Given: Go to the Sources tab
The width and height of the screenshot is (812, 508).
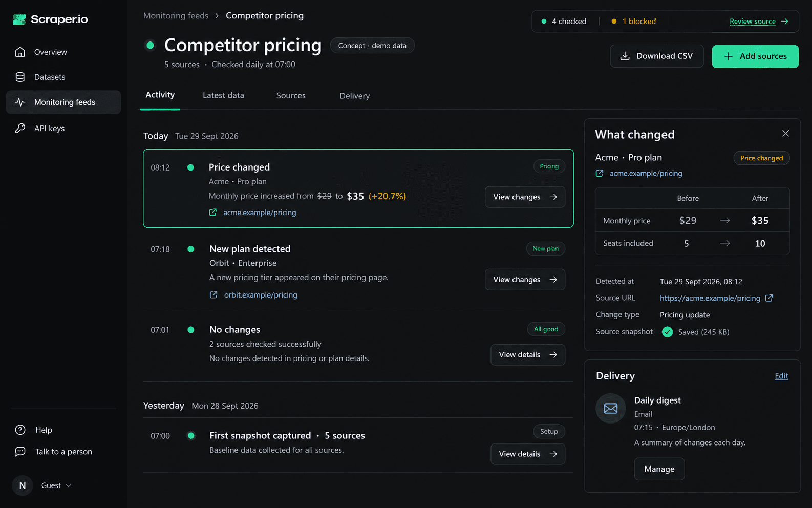Looking at the screenshot, I should coord(291,95).
